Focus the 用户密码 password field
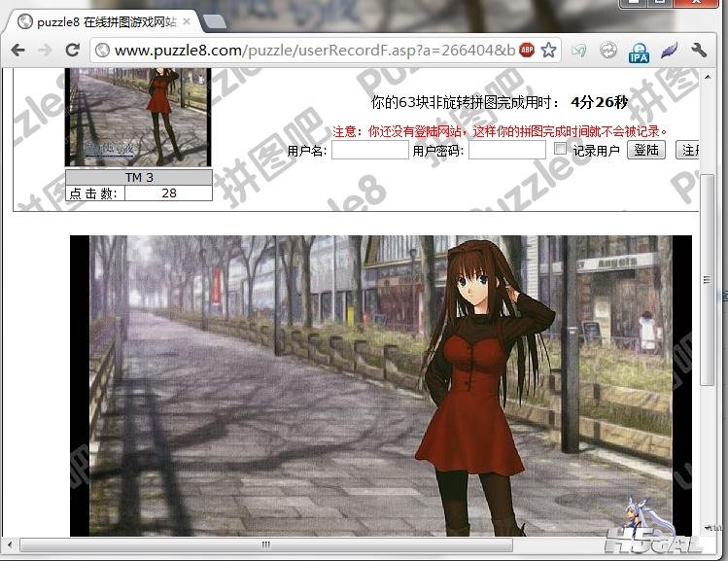 (x=507, y=150)
